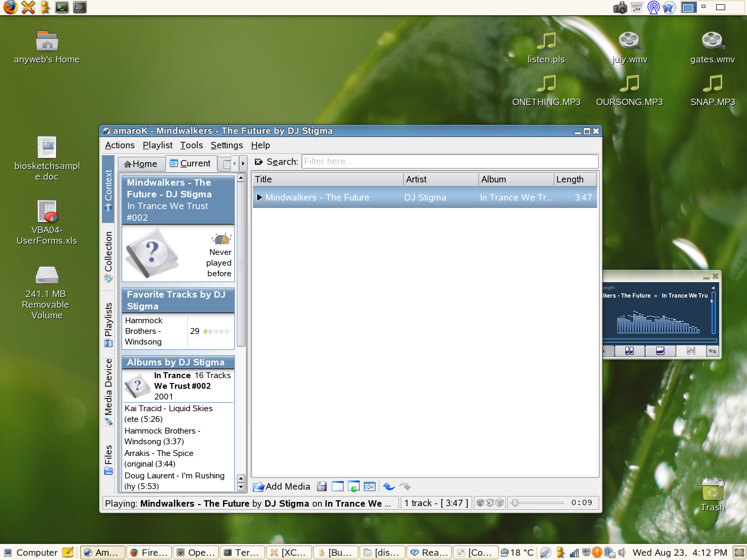Open the Settings menu
This screenshot has width=747, height=560.
227,145
